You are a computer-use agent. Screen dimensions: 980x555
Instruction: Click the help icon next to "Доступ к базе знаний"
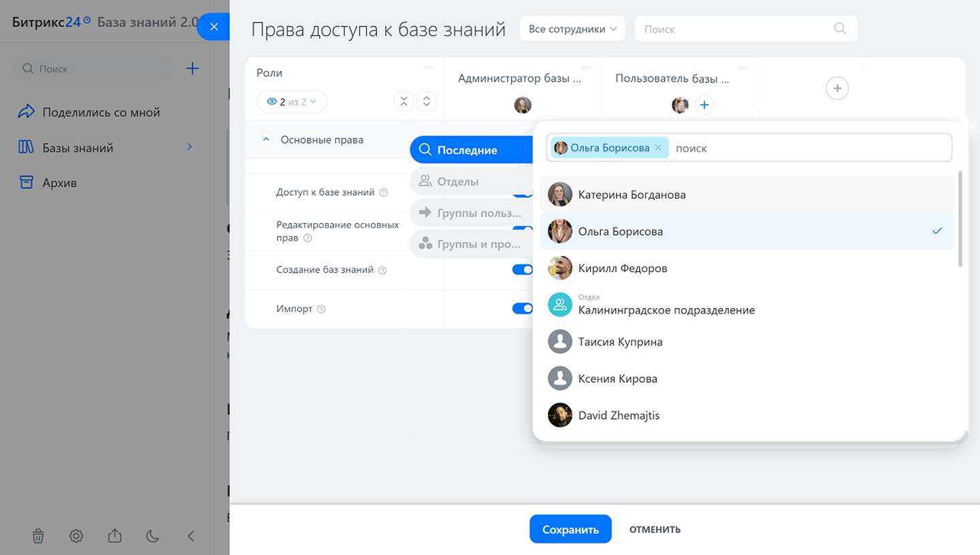[x=384, y=193]
